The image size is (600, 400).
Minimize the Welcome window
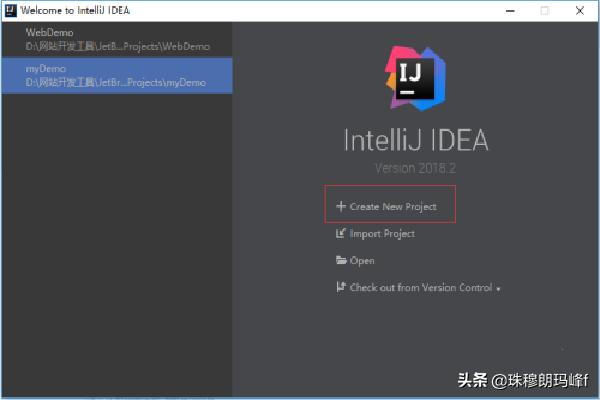click(510, 11)
